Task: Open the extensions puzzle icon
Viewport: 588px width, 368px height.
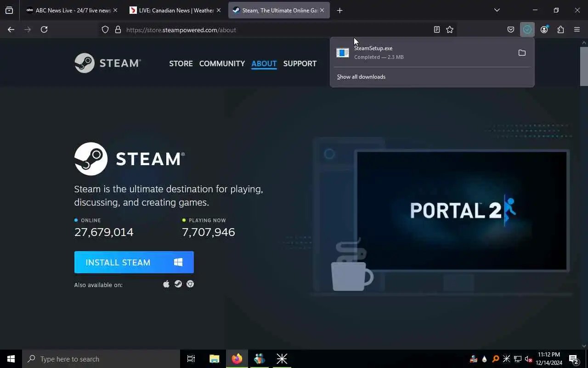Action: [x=560, y=29]
